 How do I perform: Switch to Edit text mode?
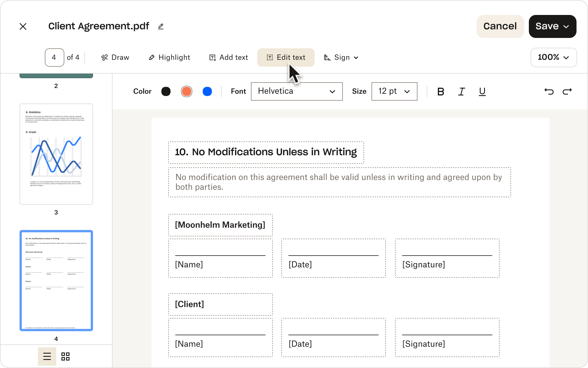tap(285, 57)
